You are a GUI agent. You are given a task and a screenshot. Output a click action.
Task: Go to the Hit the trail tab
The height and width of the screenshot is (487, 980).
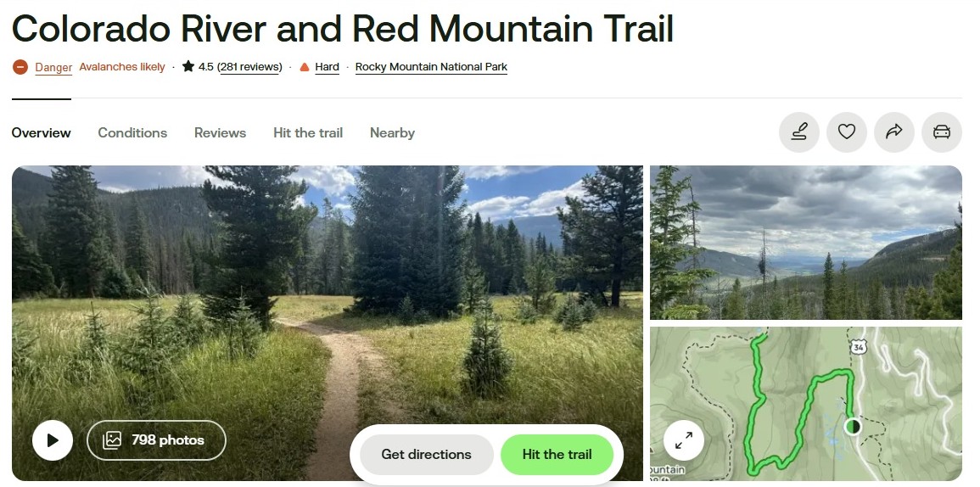point(308,132)
